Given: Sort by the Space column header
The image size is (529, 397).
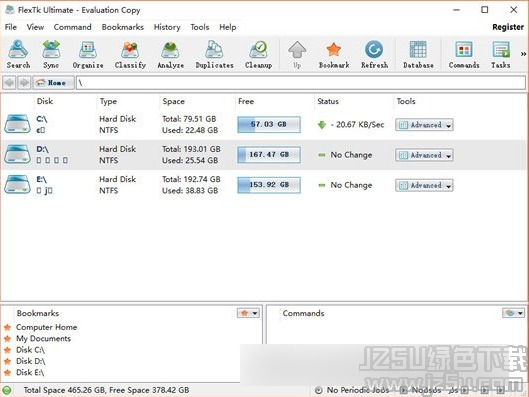Looking at the screenshot, I should tap(173, 101).
